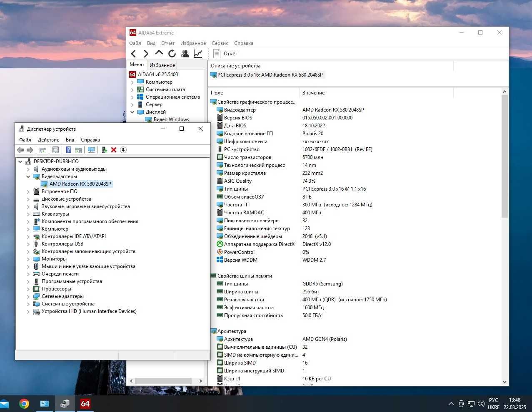Click scroll-down arrow in AIDA64 details pane

[x=505, y=382]
